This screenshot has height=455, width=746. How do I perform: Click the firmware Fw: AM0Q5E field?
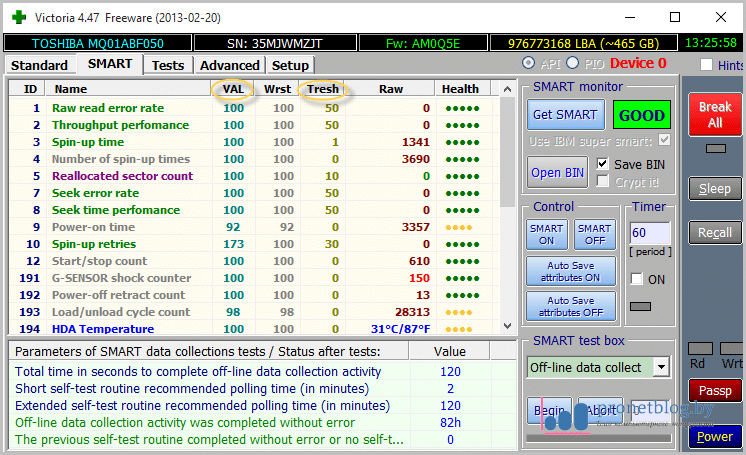coord(423,43)
